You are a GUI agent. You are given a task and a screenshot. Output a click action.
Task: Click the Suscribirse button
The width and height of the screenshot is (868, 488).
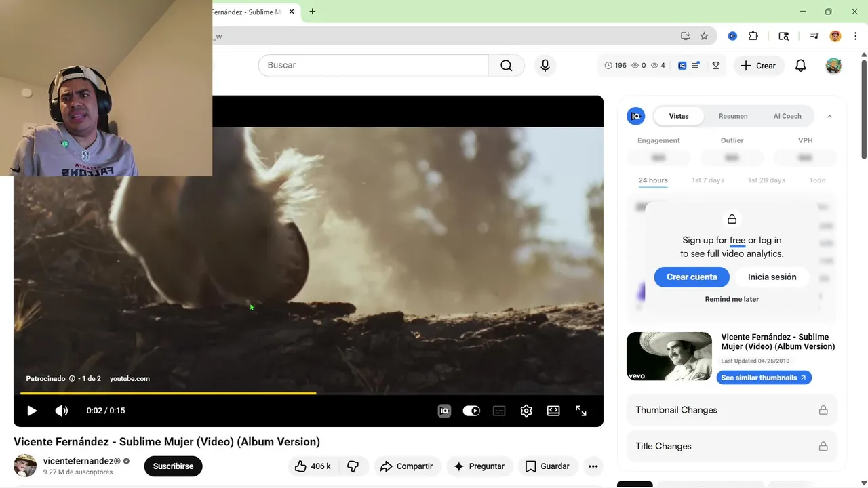(x=173, y=466)
